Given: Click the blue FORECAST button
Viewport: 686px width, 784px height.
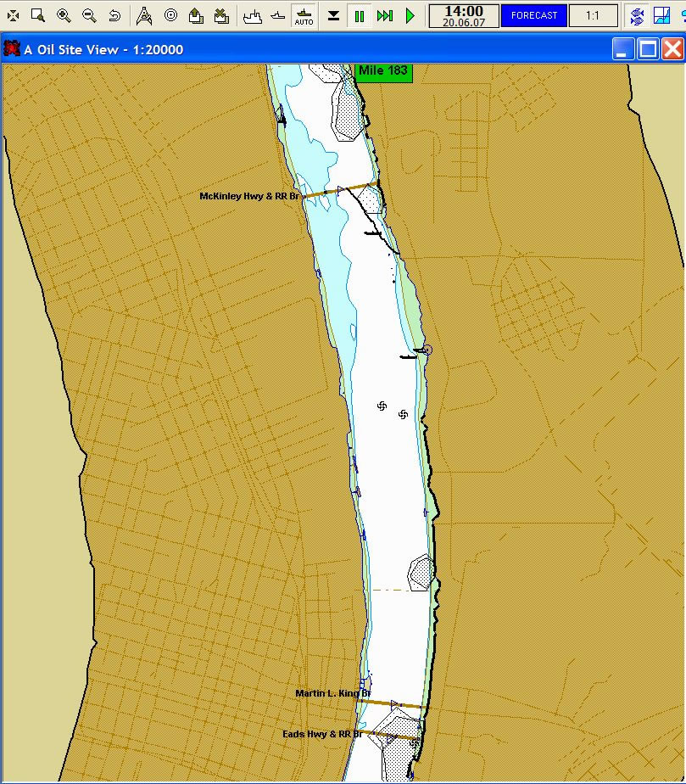Looking at the screenshot, I should 533,16.
